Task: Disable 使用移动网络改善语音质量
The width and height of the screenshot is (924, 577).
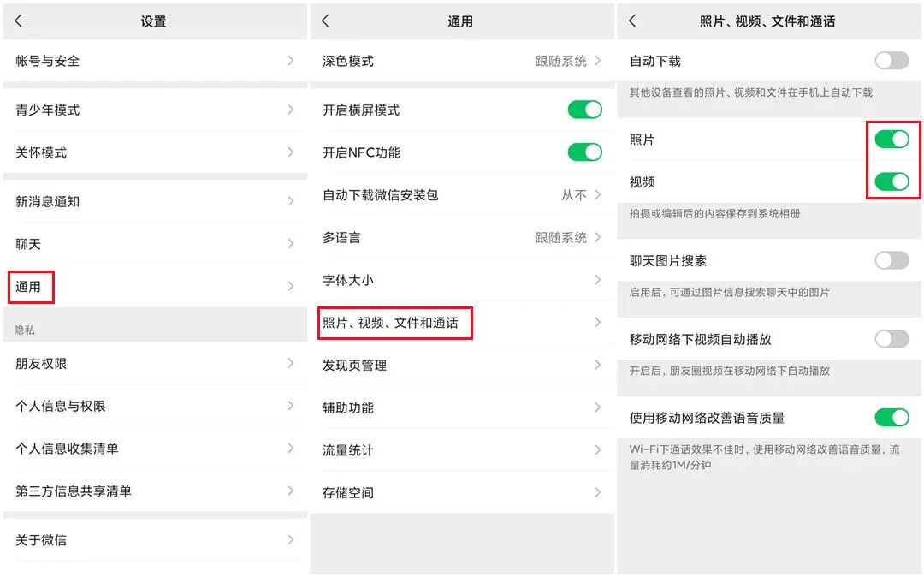Action: (892, 417)
